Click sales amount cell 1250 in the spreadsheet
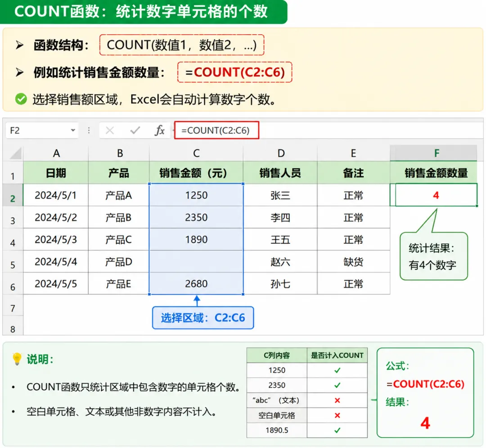486x448 pixels. pos(196,195)
